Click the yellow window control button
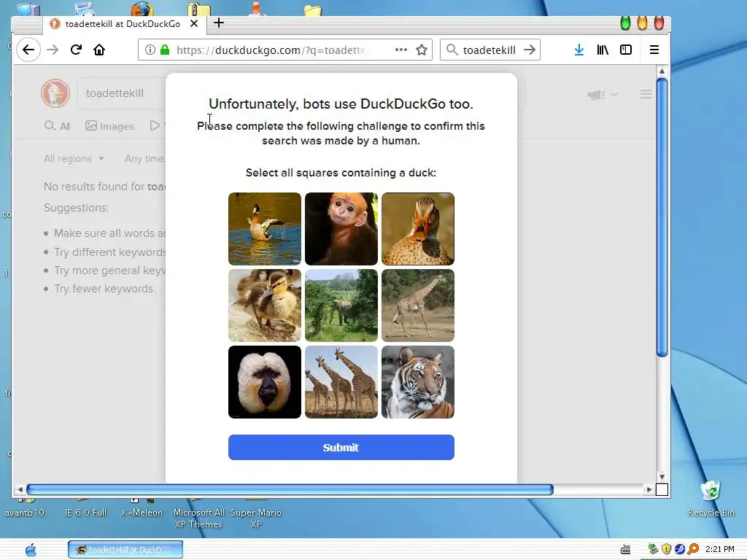Screen dimensions: 747x560 [x=642, y=23]
